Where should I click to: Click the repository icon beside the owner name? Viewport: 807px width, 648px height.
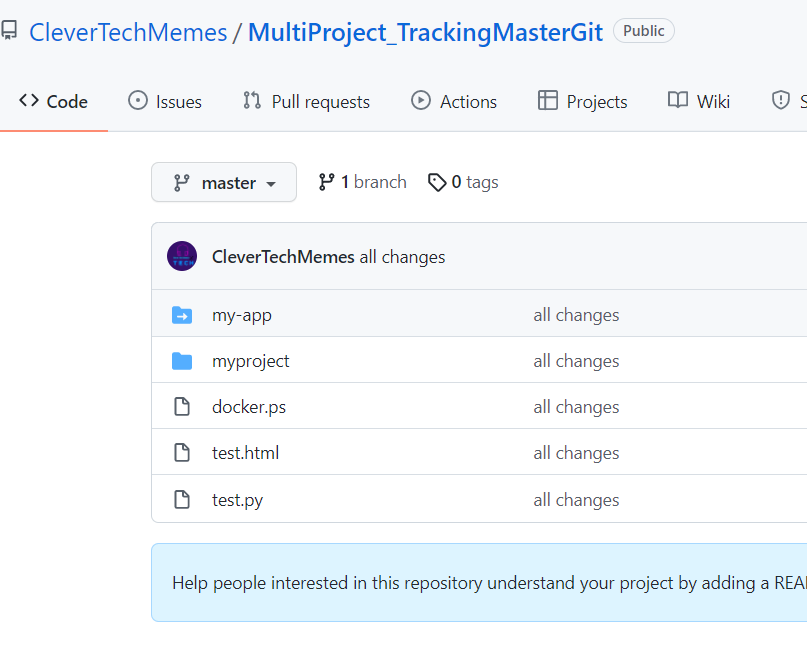tap(9, 30)
